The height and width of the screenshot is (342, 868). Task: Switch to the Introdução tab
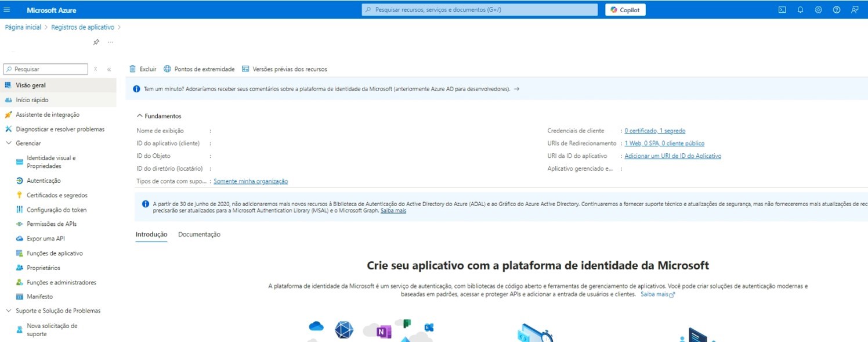click(x=151, y=235)
